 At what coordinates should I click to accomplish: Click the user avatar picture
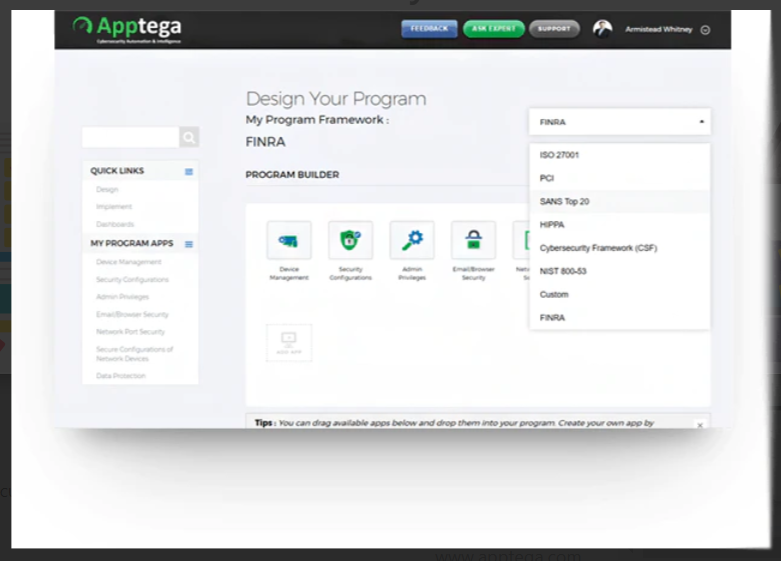point(602,29)
